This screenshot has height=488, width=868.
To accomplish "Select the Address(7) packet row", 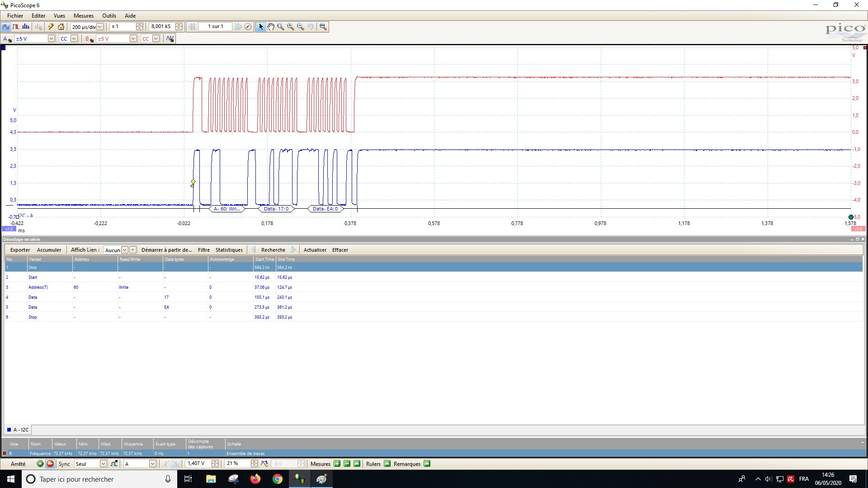I will point(38,287).
